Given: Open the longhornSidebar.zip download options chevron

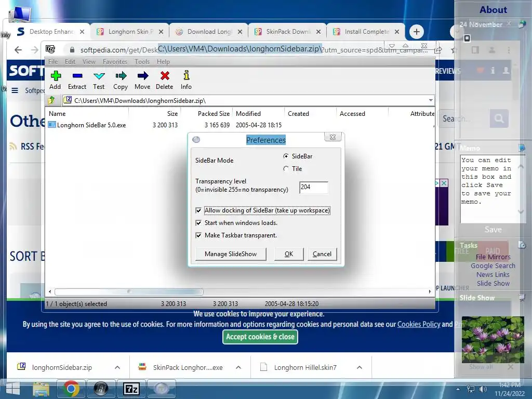Looking at the screenshot, I should coord(117,367).
